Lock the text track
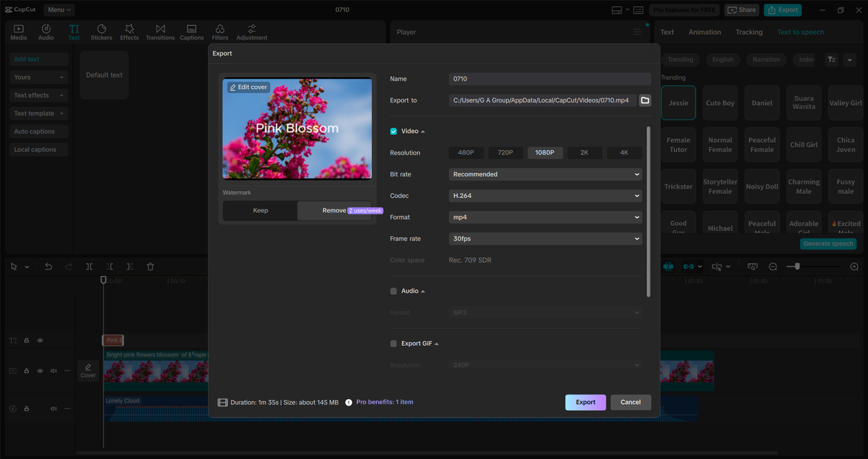868x459 pixels. 27,340
